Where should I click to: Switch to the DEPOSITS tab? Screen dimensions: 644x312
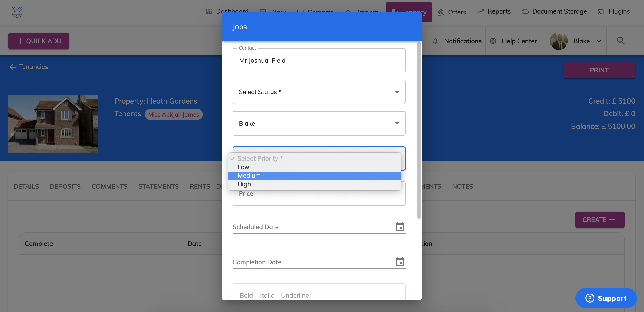(x=65, y=186)
